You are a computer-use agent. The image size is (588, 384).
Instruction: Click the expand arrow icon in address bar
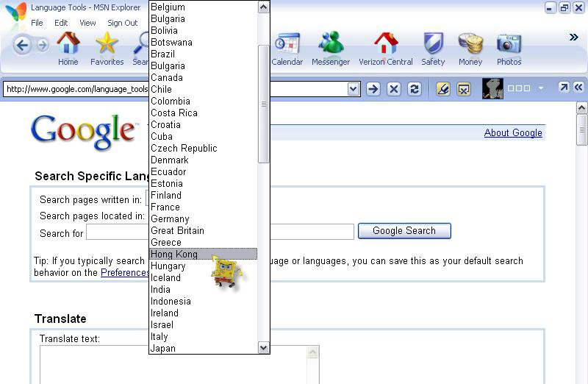click(x=563, y=88)
